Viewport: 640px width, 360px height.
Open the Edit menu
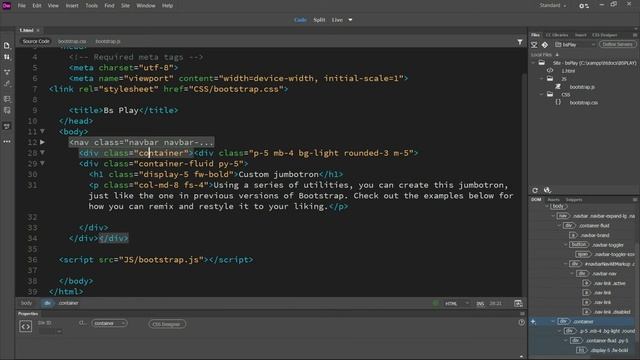37,6
